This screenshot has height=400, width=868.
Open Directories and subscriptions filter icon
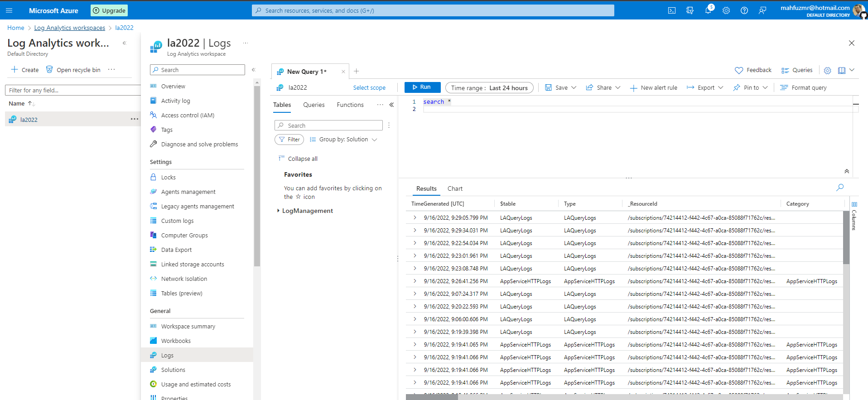[x=690, y=10]
